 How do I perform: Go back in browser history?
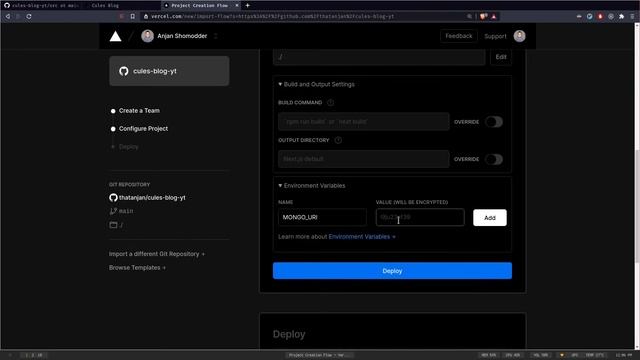click(7, 16)
